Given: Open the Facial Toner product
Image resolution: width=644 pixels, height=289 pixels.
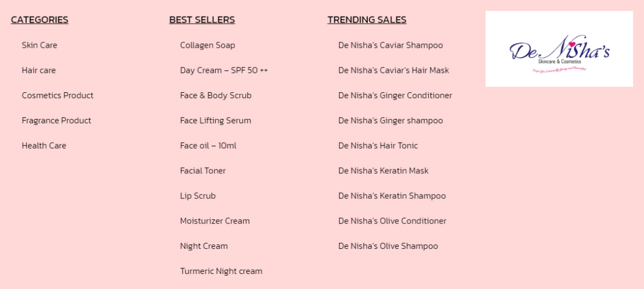Looking at the screenshot, I should 203,171.
